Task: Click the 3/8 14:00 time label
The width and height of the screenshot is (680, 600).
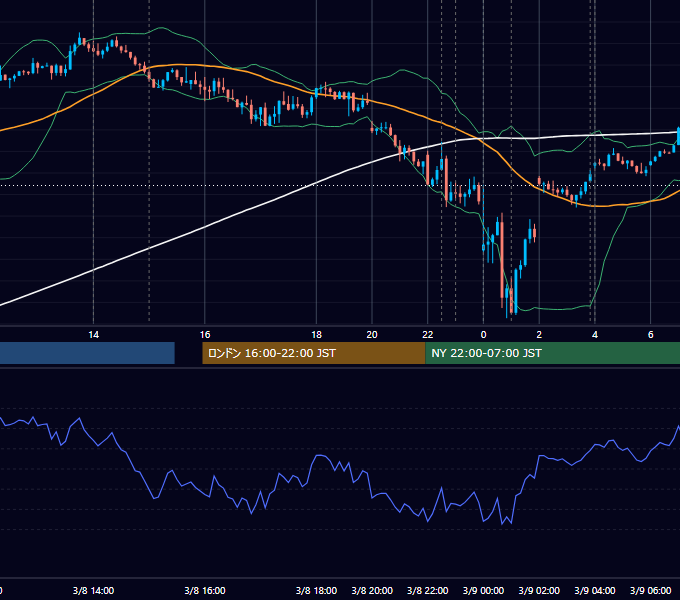Action: pos(93,590)
